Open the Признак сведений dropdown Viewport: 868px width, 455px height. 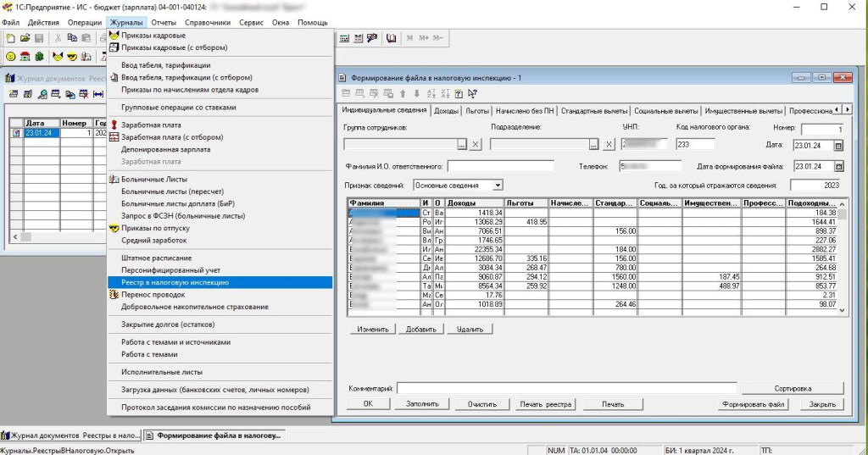[498, 185]
